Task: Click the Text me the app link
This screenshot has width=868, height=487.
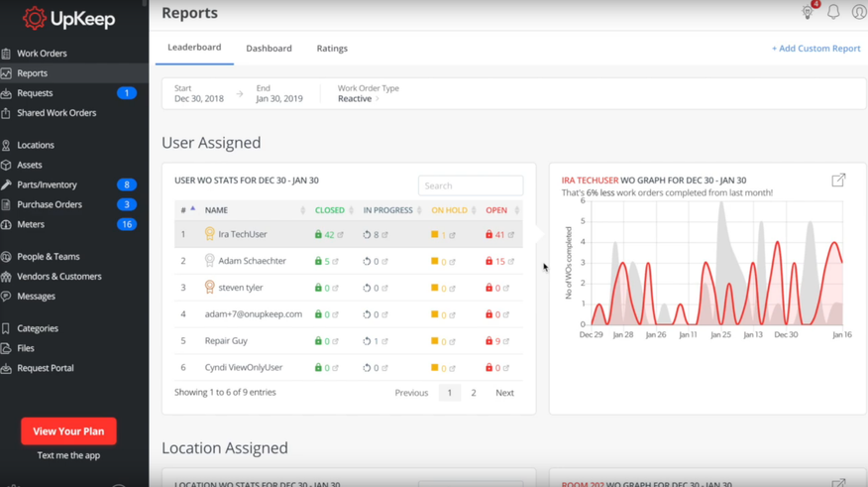Action: click(68, 455)
